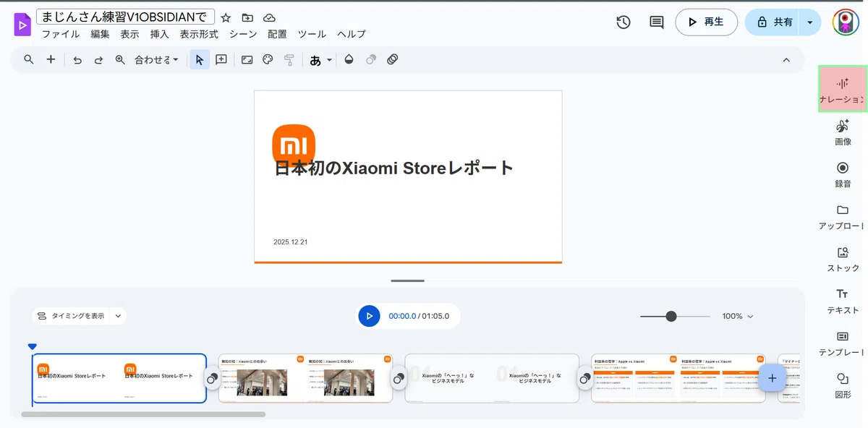
Task: Open the menu search magnifier
Action: (x=29, y=60)
